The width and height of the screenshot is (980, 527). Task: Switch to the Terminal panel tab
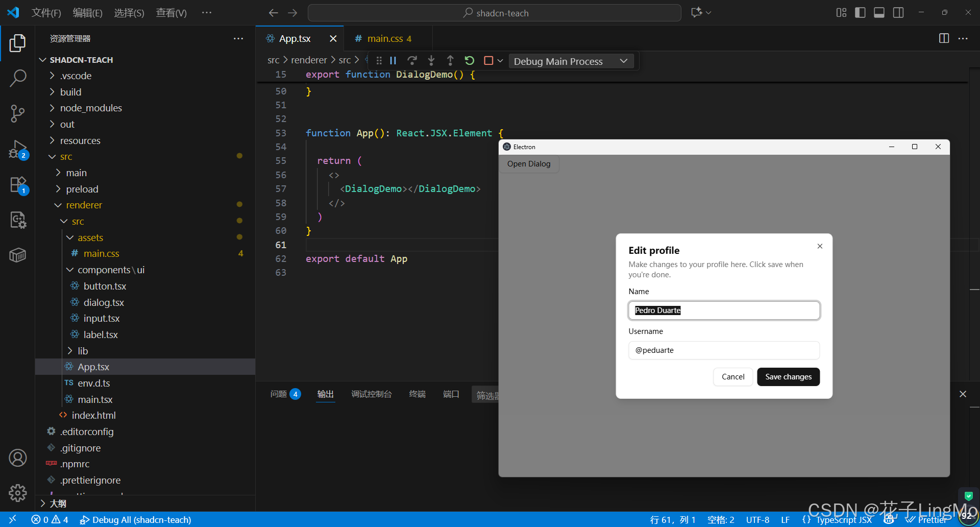click(x=418, y=394)
